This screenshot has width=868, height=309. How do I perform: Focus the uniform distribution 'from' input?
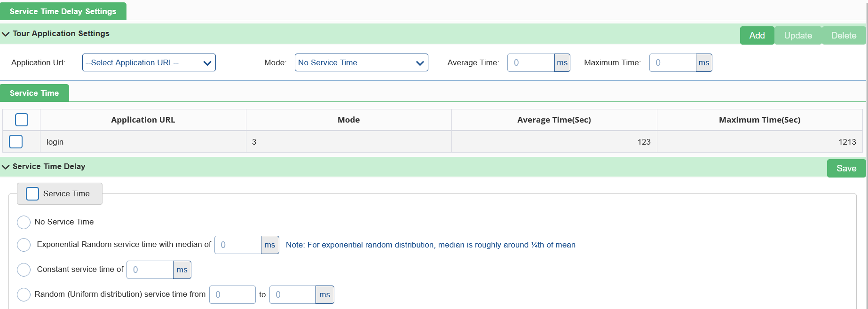click(x=232, y=294)
